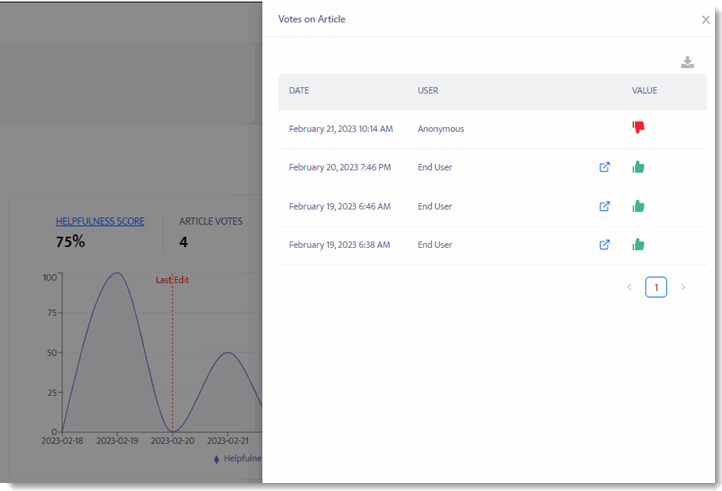Select the February 19, 2023 6:38 AM date
This screenshot has width=722, height=491.
click(339, 245)
